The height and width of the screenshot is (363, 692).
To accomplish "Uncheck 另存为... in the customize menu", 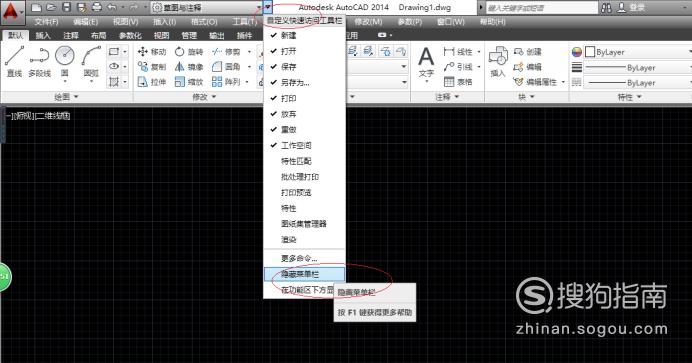I will pyautogui.click(x=304, y=82).
